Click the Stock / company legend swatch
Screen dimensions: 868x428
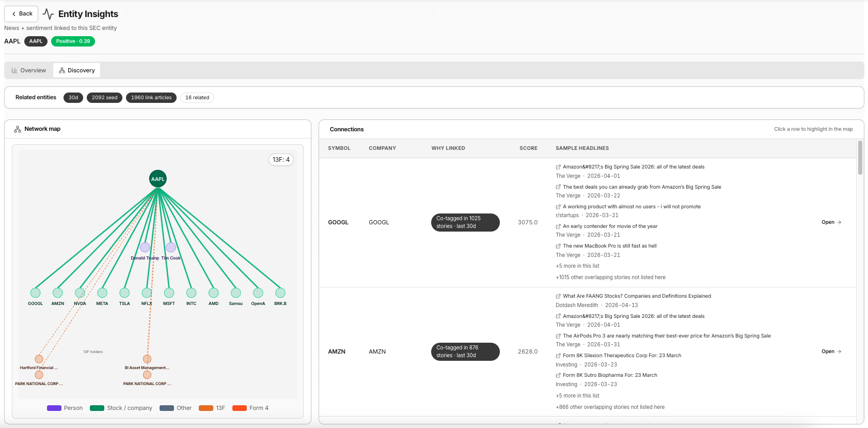tap(97, 408)
